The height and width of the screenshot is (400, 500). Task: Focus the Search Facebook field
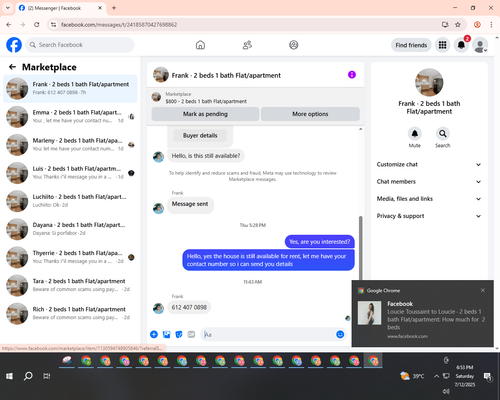click(x=80, y=45)
